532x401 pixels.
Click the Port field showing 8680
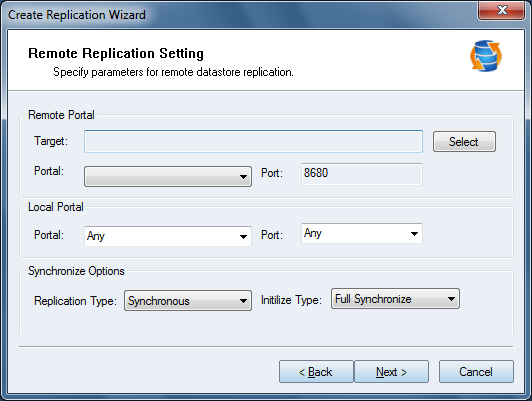coord(362,174)
